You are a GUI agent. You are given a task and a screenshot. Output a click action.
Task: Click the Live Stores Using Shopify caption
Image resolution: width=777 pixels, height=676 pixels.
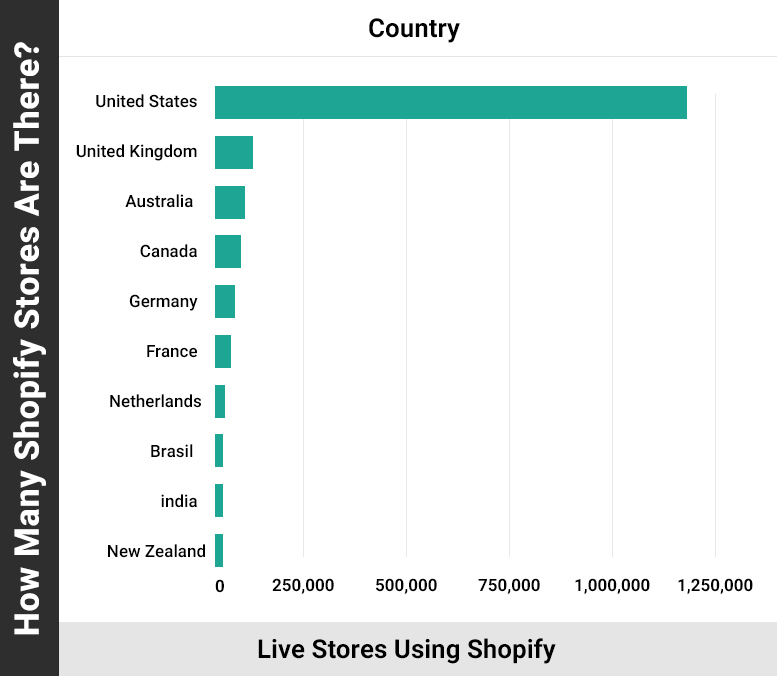pos(406,649)
